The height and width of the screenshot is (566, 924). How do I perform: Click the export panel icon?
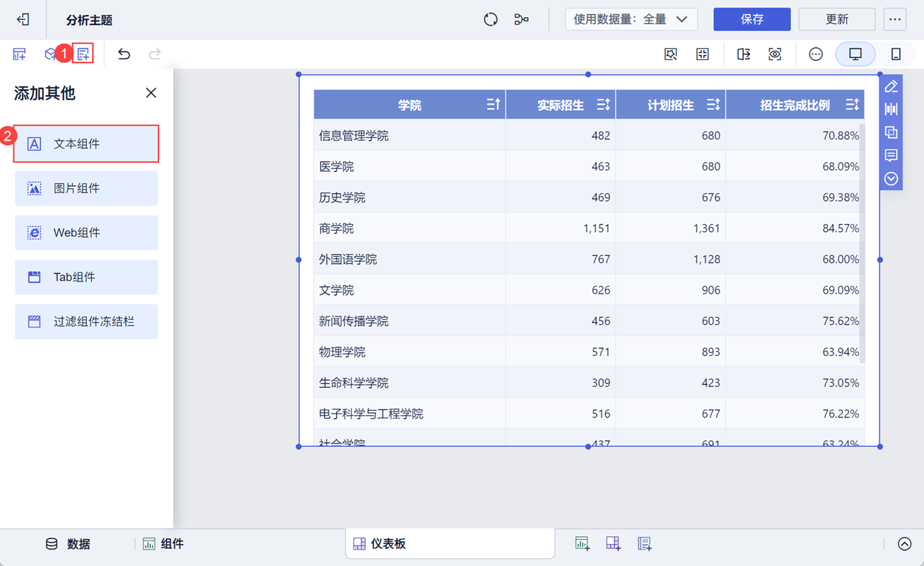point(744,54)
